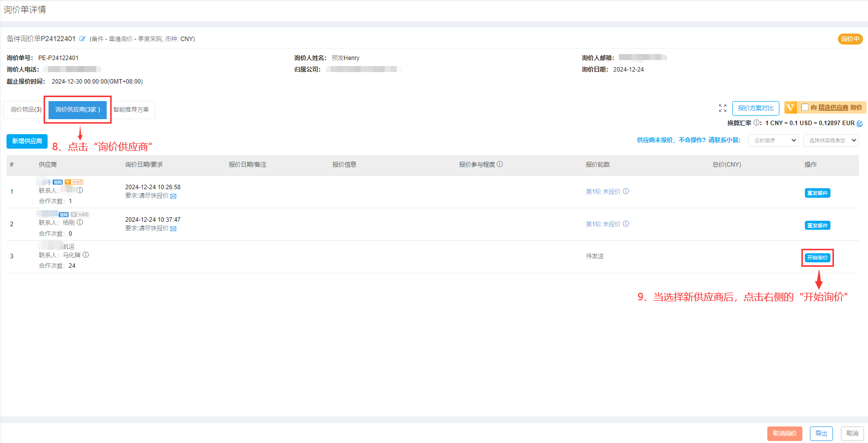
Task: Click the 询价日期/要求 column header
Action: [x=144, y=164]
